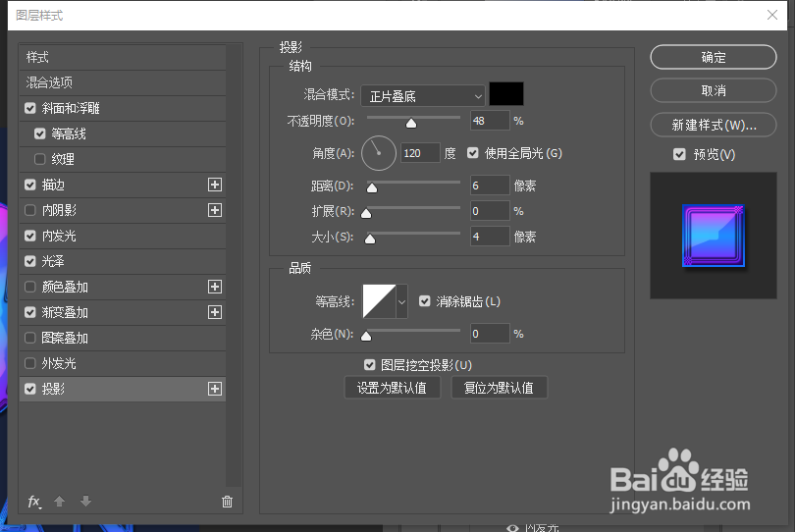Open the 样式 section in the list
The width and height of the screenshot is (795, 532).
[x=122, y=57]
